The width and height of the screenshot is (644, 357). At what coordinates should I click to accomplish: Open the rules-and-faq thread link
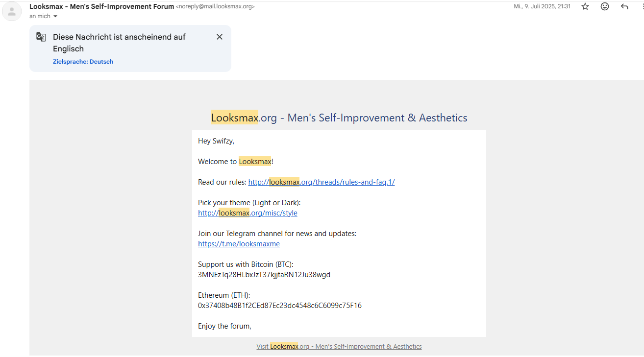pyautogui.click(x=321, y=182)
